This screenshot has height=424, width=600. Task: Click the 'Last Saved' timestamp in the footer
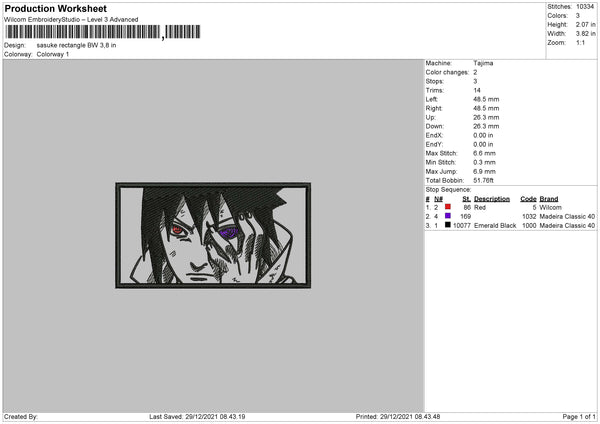[197, 417]
